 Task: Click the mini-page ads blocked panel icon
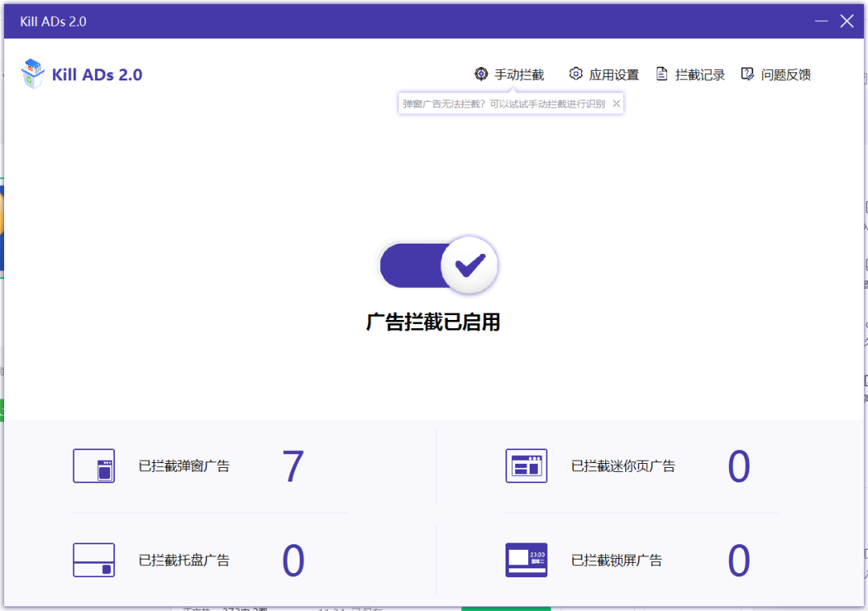point(526,465)
